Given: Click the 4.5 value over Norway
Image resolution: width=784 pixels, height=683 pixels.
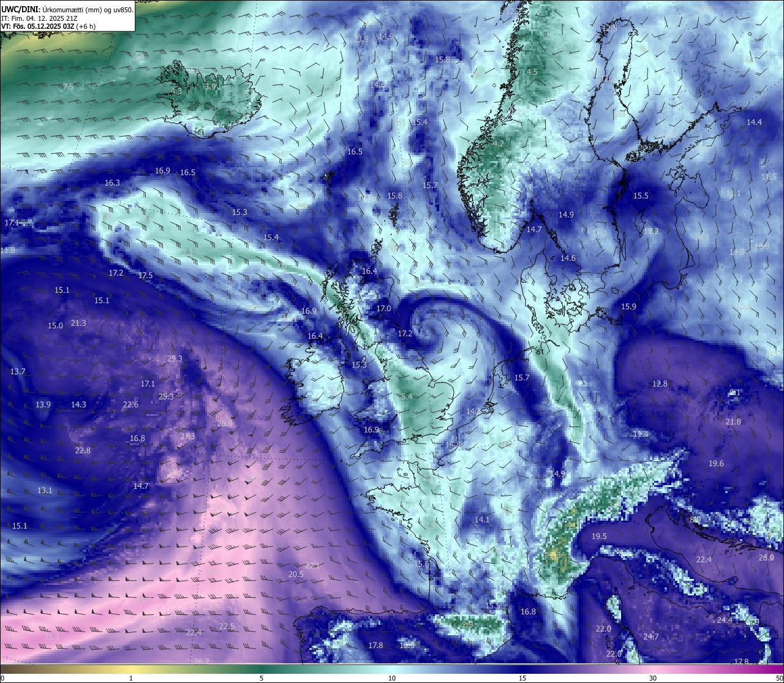Looking at the screenshot, I should [x=532, y=72].
